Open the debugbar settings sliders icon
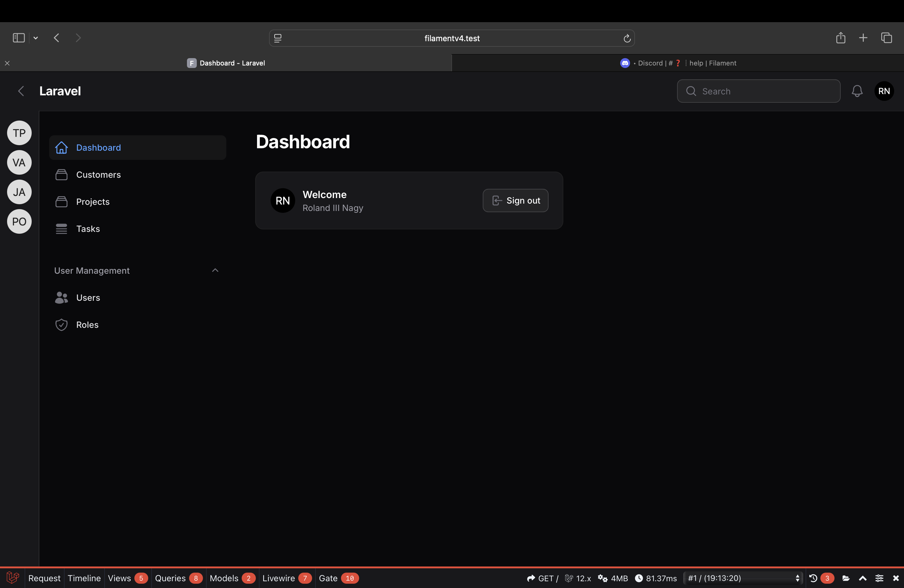 coord(879,578)
